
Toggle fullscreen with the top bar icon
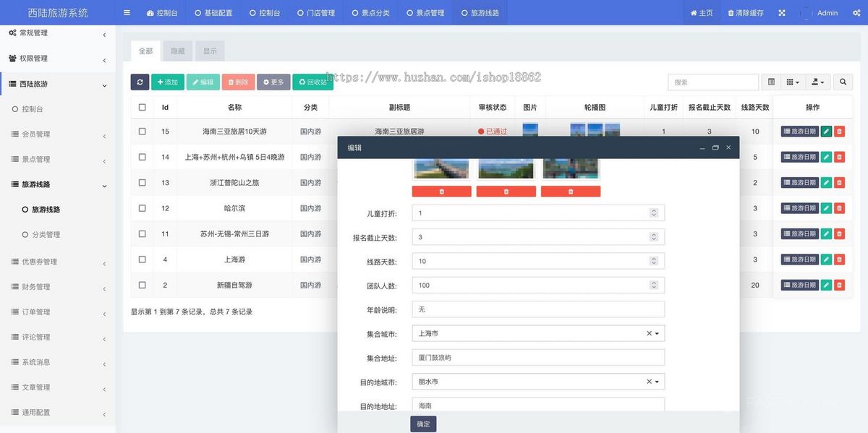781,12
